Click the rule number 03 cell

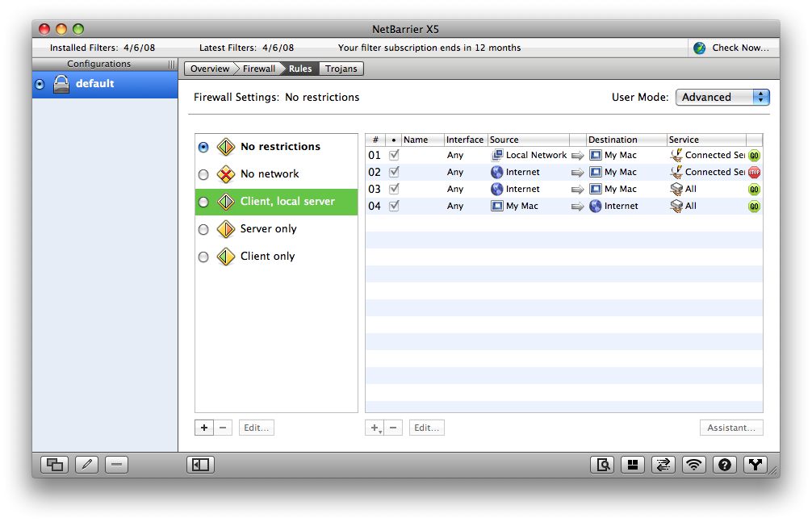click(x=375, y=190)
